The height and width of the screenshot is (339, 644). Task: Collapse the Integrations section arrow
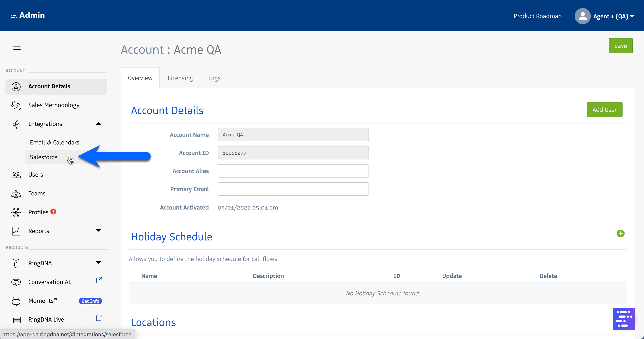(x=98, y=124)
